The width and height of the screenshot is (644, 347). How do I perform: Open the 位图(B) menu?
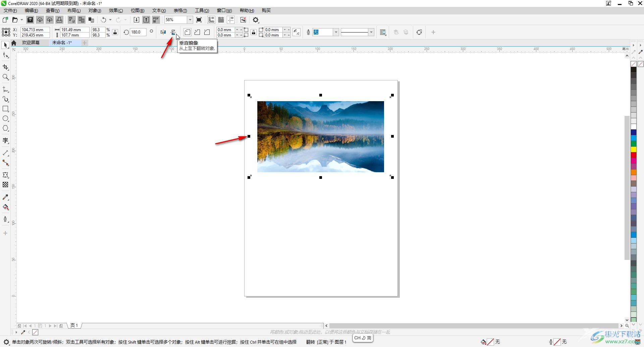(x=138, y=10)
